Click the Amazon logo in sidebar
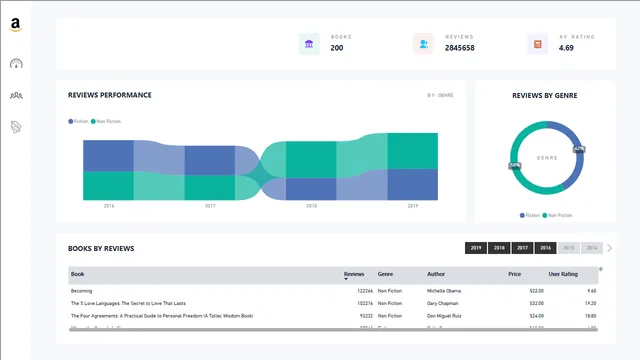640x360 pixels. pos(16,25)
